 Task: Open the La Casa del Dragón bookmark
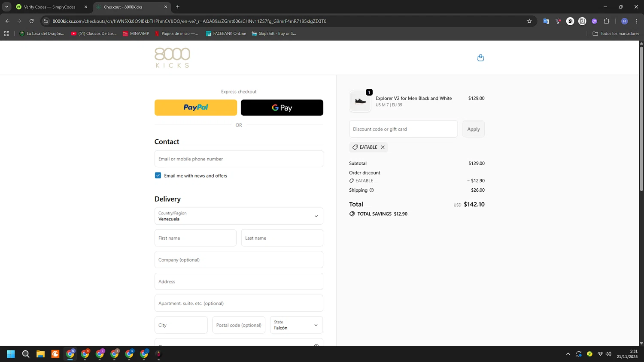click(42, 33)
